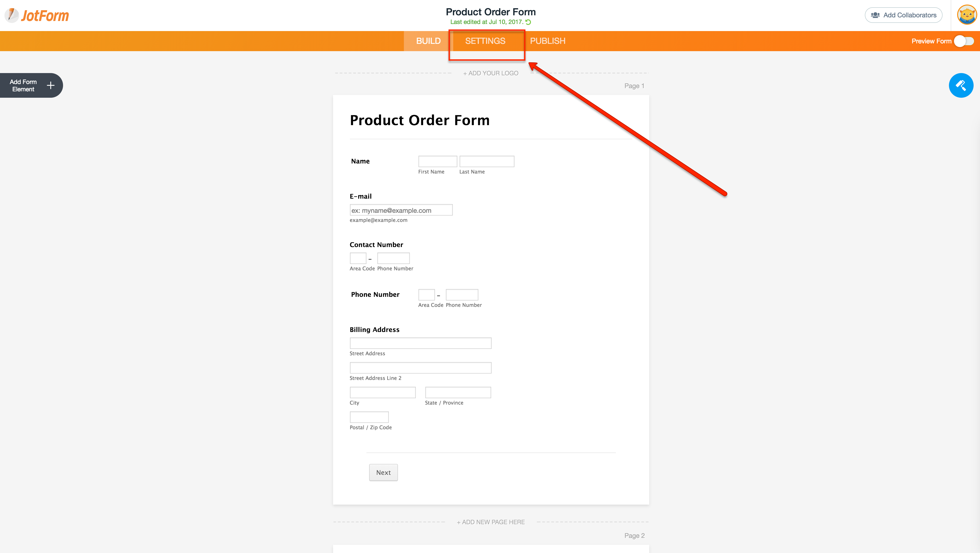980x553 pixels.
Task: Switch to the BUILD tab
Action: (428, 41)
